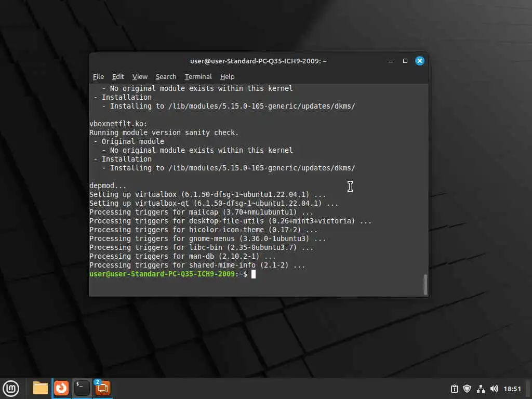Open Firefox browser from the panel
The image size is (532, 399).
(x=61, y=388)
